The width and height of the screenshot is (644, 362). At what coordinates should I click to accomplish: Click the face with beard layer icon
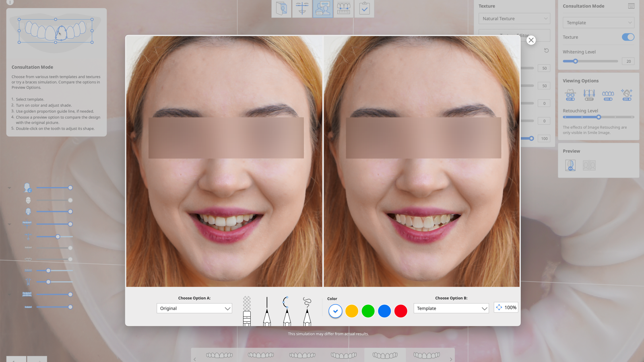click(28, 212)
